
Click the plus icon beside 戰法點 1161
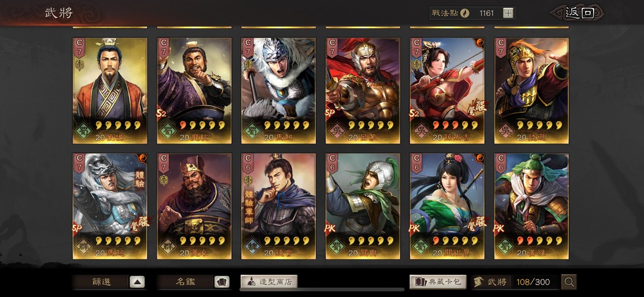pos(508,13)
